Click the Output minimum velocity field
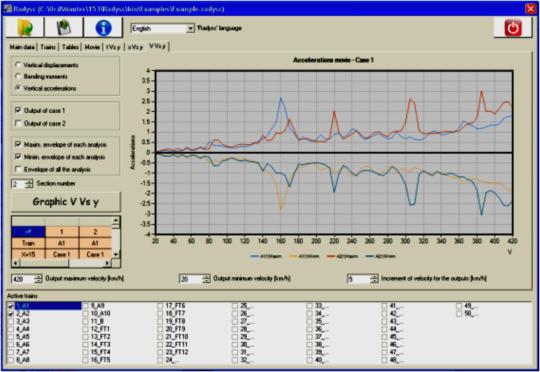 tap(191, 279)
